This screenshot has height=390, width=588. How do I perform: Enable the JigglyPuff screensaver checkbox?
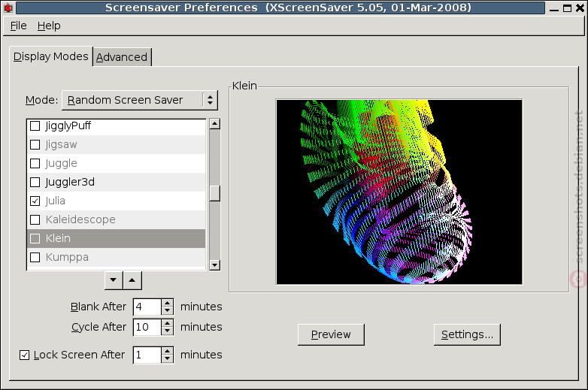pyautogui.click(x=35, y=126)
